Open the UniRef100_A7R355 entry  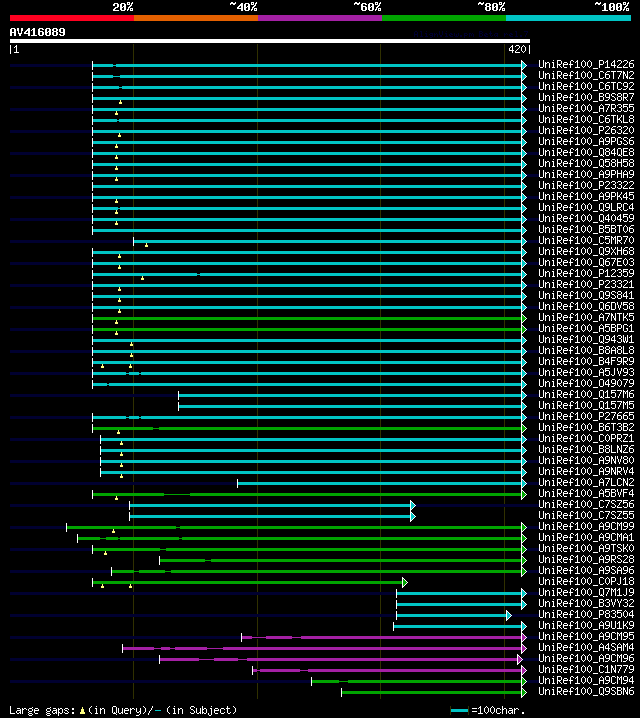coord(586,108)
